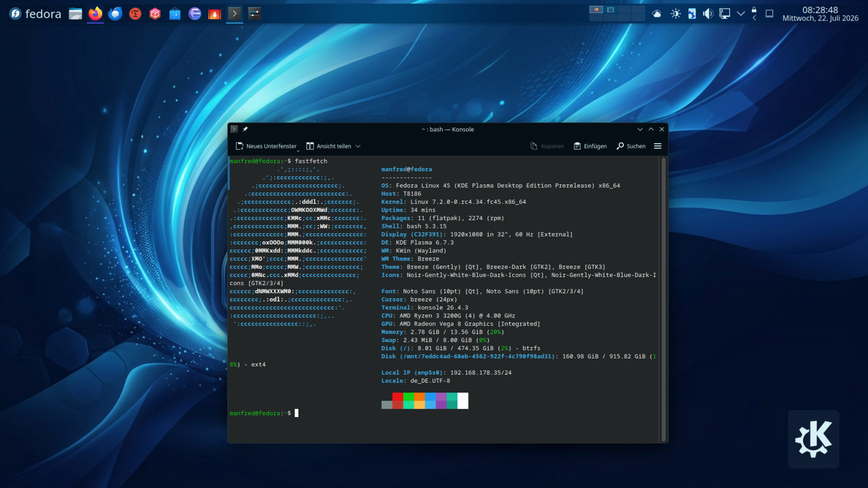Launch Firefox from the top panel
Image resolution: width=868 pixels, height=488 pixels.
95,14
